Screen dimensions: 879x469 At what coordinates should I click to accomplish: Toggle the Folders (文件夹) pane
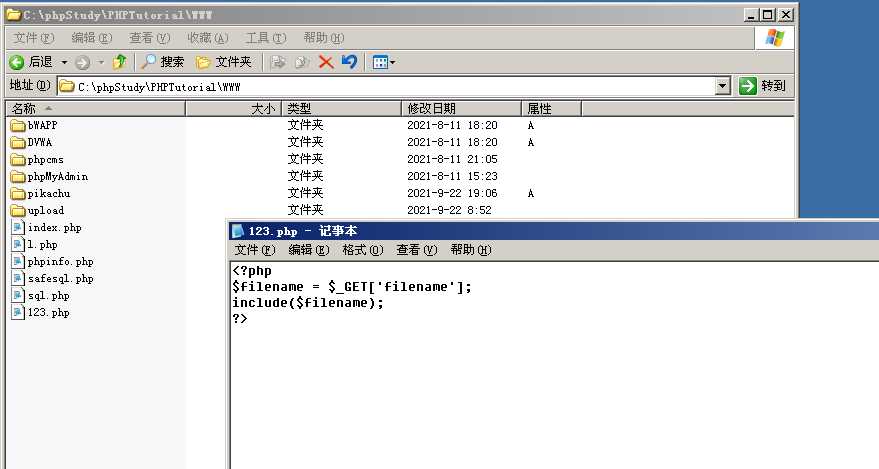click(224, 62)
